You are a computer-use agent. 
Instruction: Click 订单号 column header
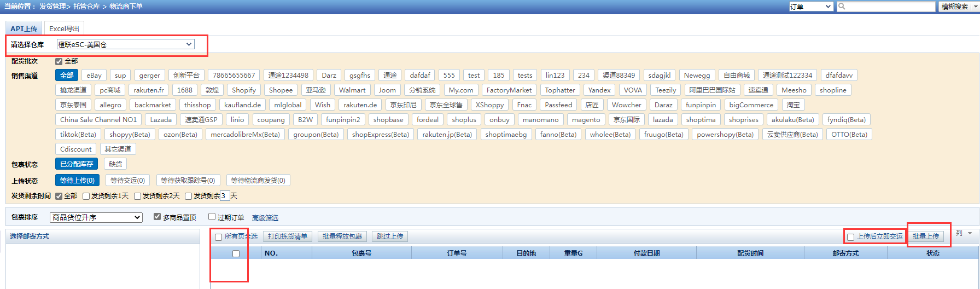[x=457, y=253]
